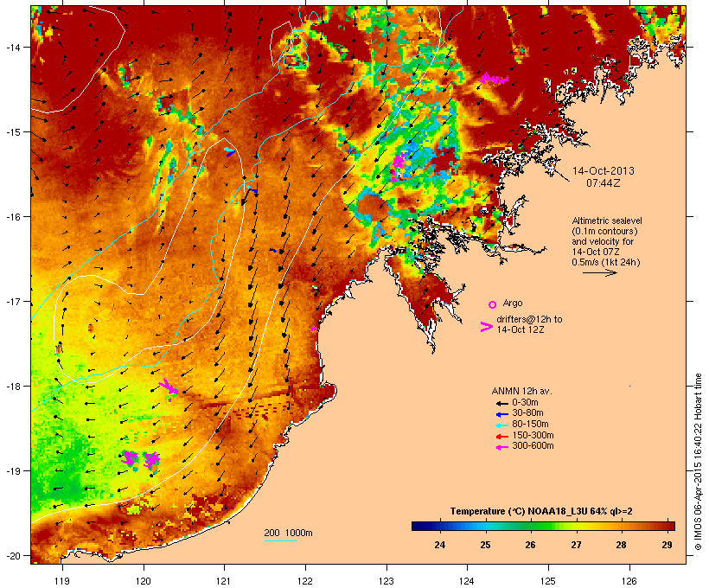
Task: Click the time label 07:44Z
Action: 604,183
